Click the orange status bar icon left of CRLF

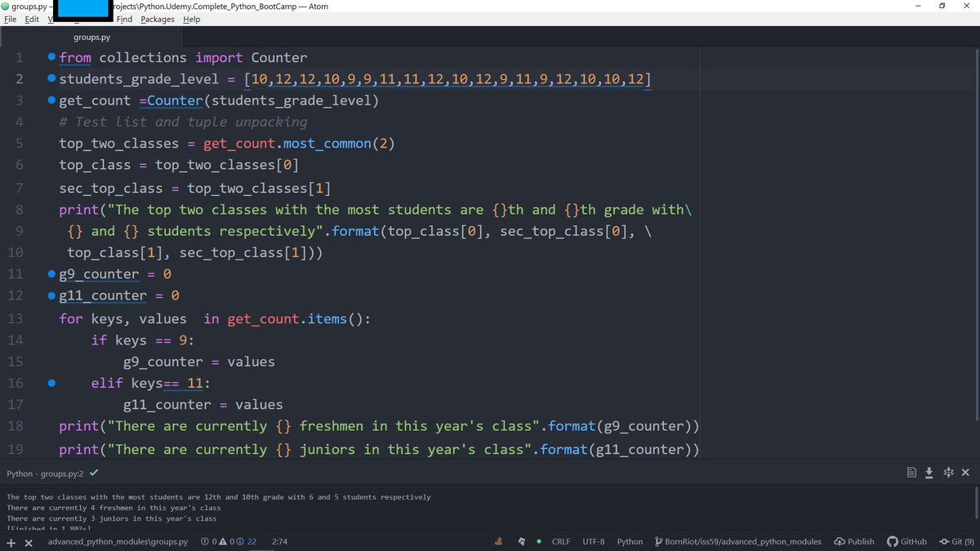(x=498, y=542)
